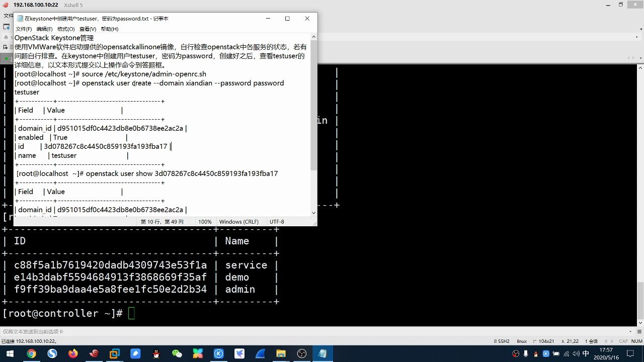Launch Firefox from the taskbar
Screen dimensions: 644x362
(73, 353)
